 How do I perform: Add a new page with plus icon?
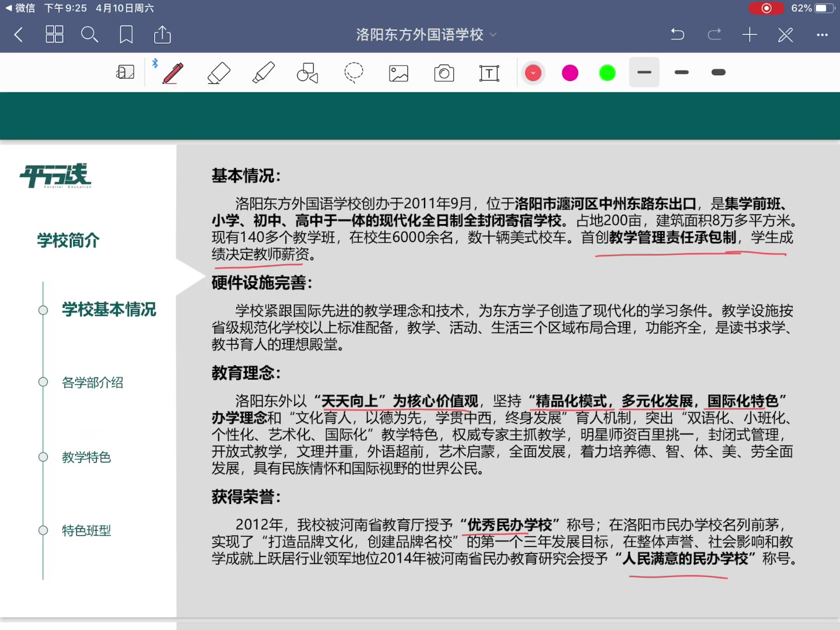[750, 34]
